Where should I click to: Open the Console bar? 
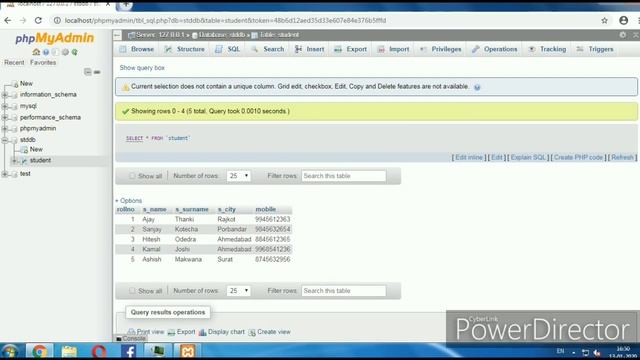click(x=131, y=338)
